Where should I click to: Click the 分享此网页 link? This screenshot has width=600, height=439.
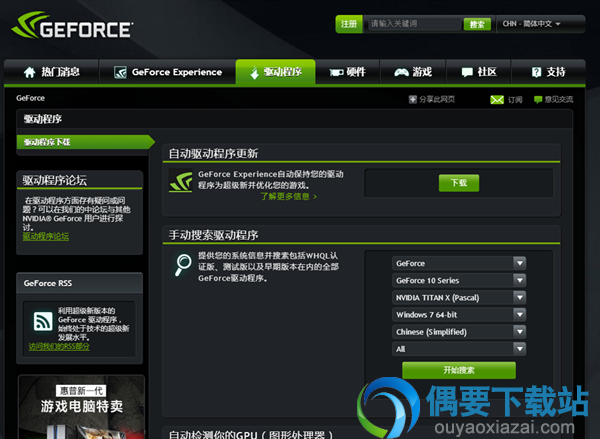(437, 100)
